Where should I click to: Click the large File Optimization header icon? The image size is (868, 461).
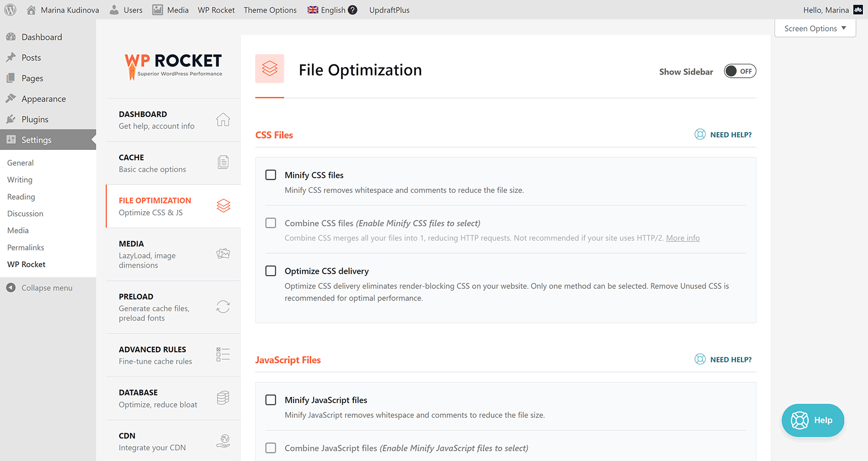click(x=270, y=69)
